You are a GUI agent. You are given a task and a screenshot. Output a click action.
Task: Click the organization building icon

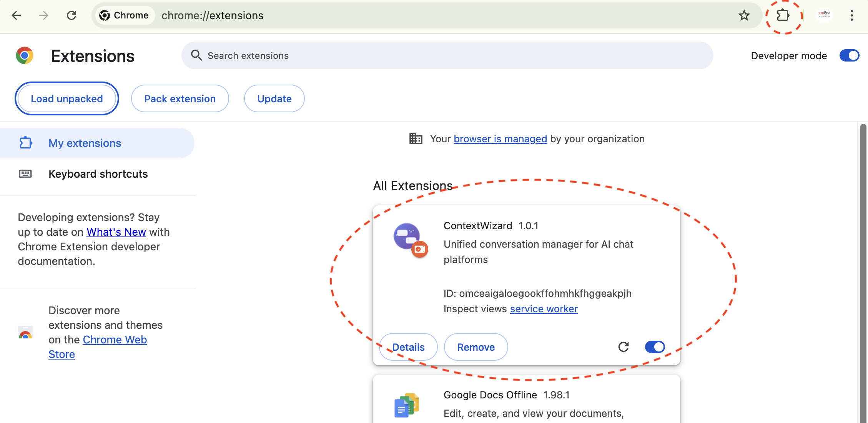[416, 138]
